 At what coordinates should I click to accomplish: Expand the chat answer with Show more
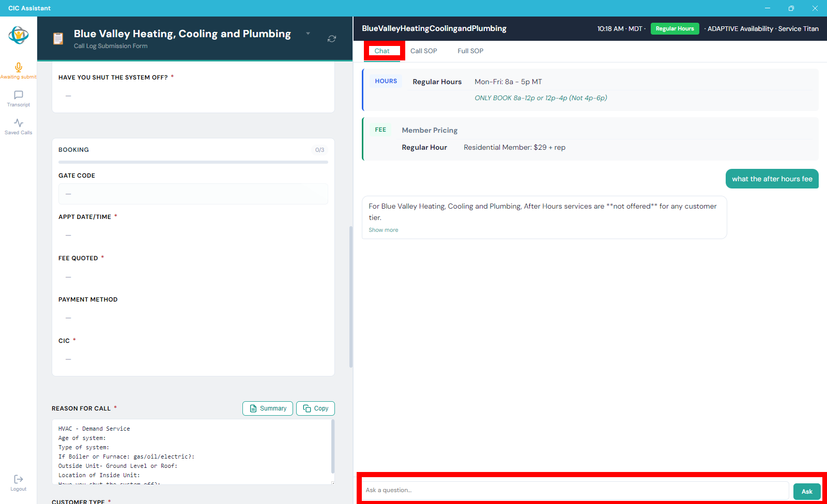coord(384,230)
